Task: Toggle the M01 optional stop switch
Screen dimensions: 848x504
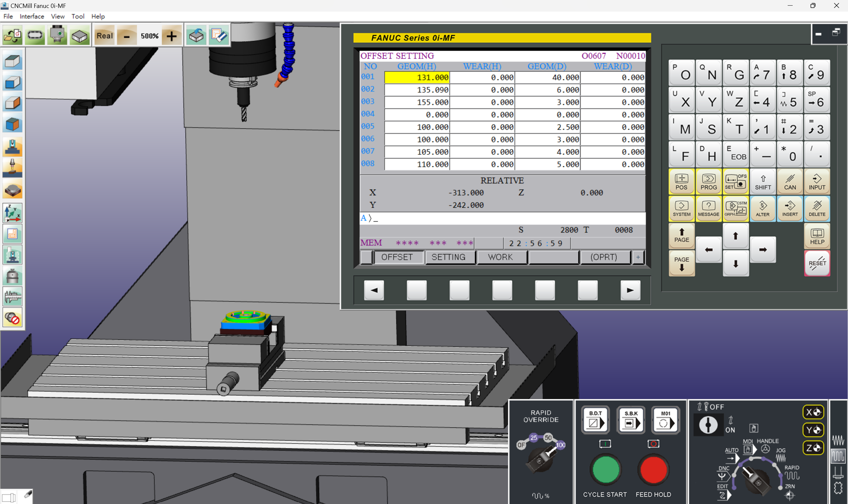Action: (666, 420)
